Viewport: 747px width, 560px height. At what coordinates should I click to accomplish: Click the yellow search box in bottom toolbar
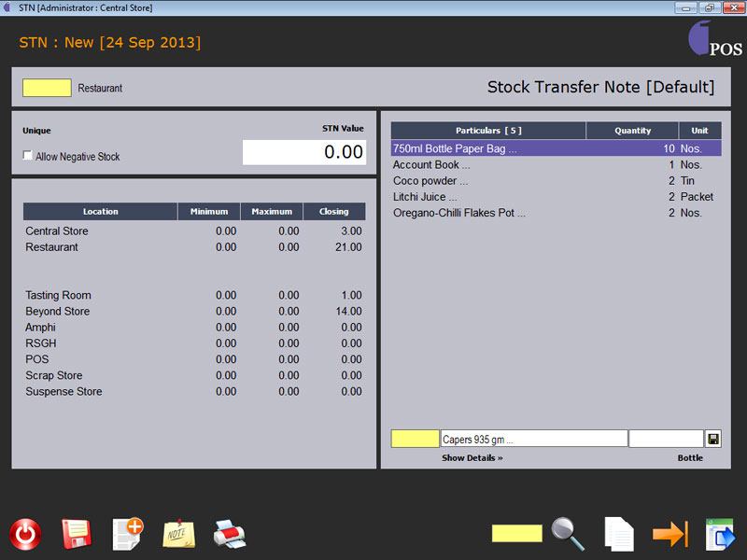coord(517,534)
